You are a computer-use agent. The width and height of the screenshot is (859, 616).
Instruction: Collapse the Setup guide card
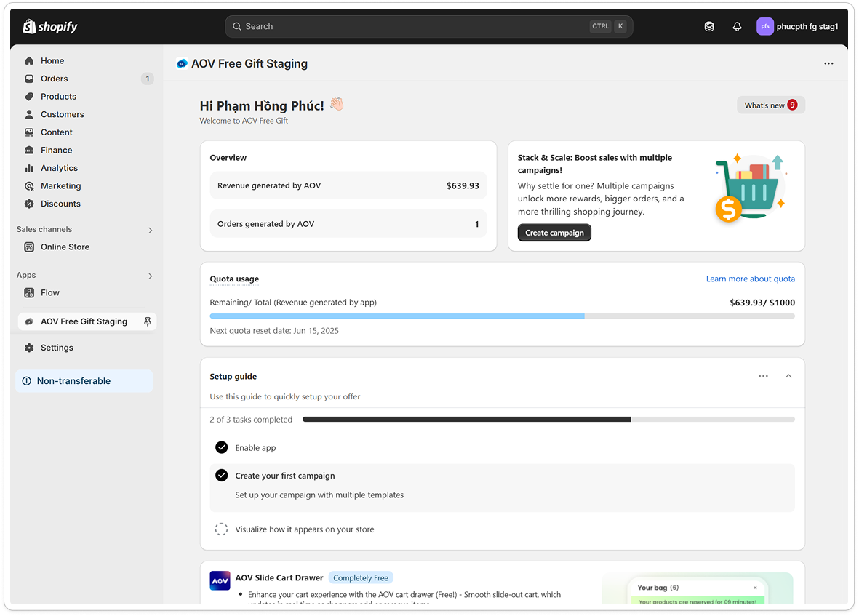point(788,376)
